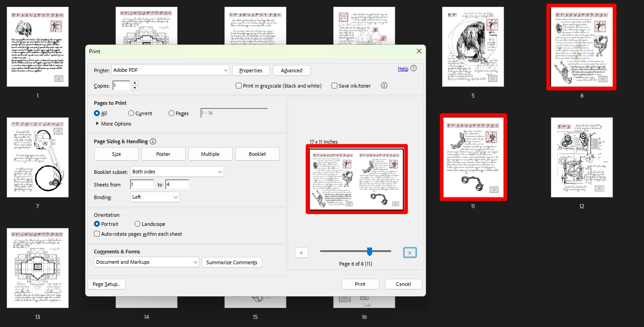Cancel the Print dialog

tap(403, 284)
